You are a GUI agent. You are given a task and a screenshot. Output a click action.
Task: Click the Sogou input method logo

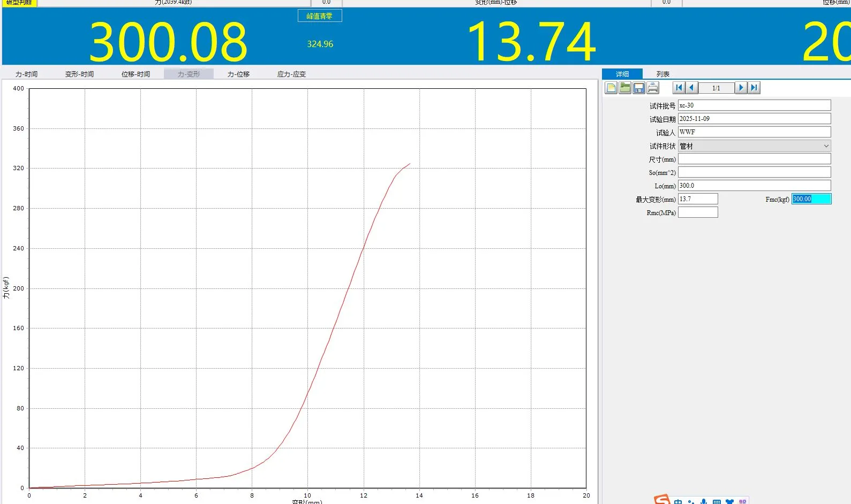pos(662,500)
